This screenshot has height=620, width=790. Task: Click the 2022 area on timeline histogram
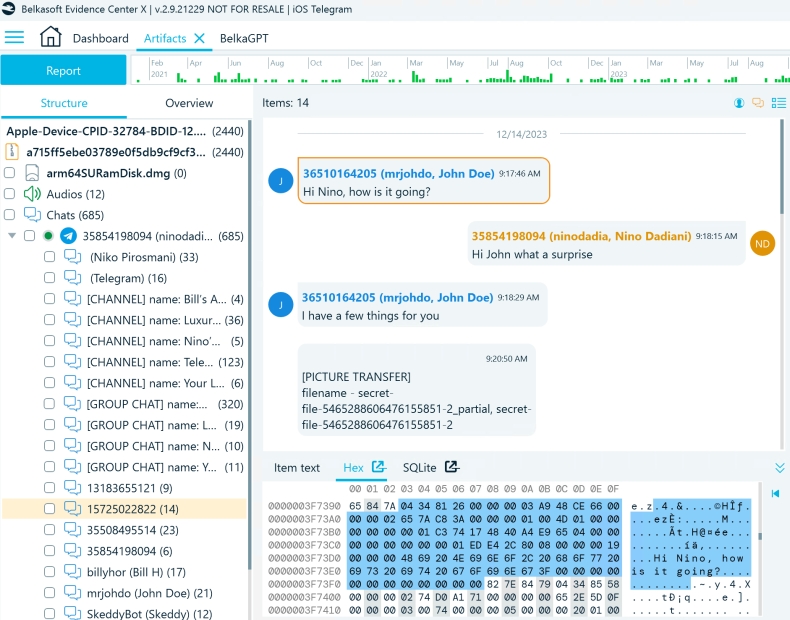(379, 74)
